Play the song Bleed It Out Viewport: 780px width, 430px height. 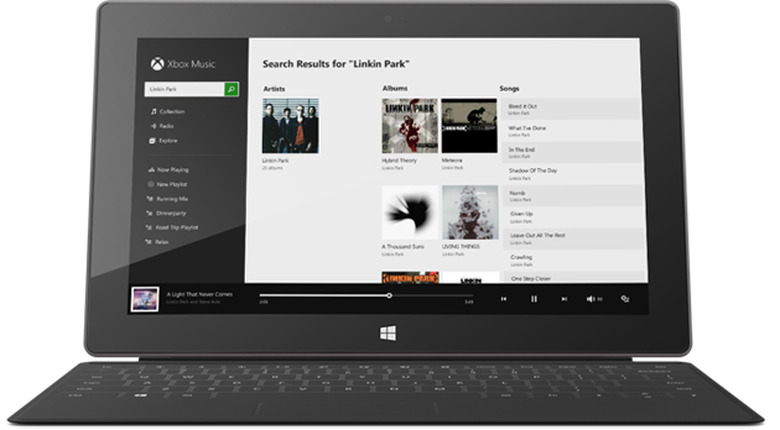(571, 109)
